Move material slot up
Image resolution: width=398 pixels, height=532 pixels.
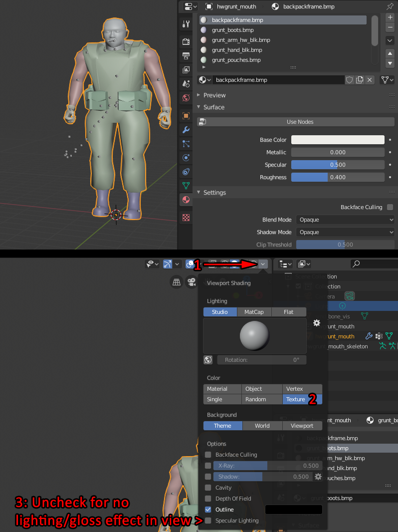pos(390,53)
